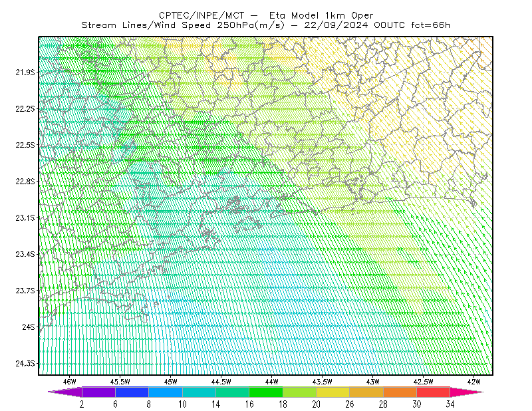Click the title text 'CPTEC/INPE/MCT — Eta Model 1km Oper'
The height and width of the screenshot is (411, 532).
(266, 15)
